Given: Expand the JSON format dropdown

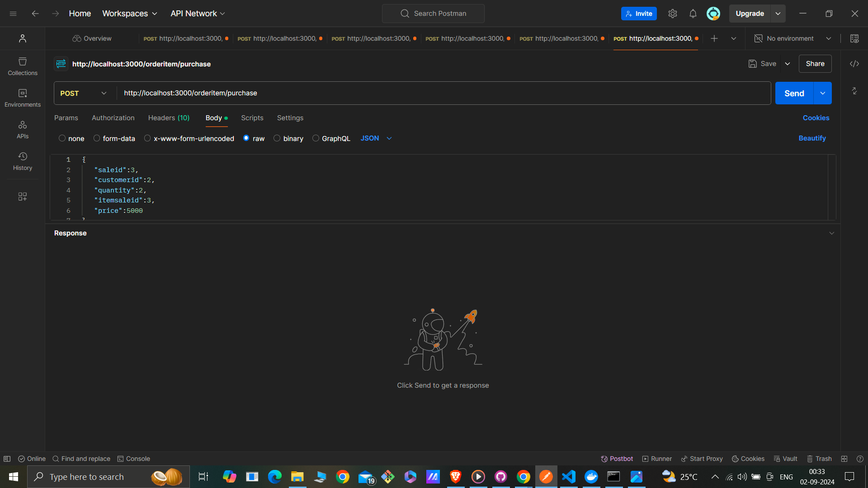Looking at the screenshot, I should coord(376,138).
